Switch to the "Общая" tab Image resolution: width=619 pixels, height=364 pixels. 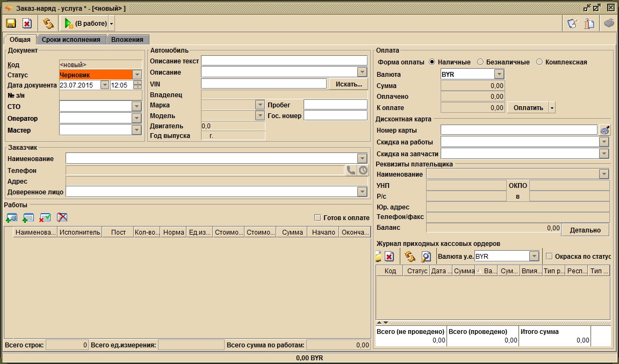point(20,39)
